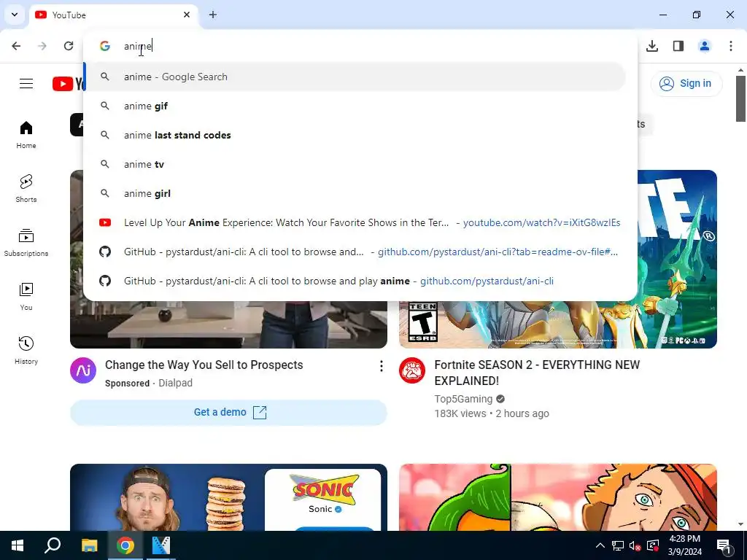Open Chrome three-dot menu

pyautogui.click(x=731, y=46)
